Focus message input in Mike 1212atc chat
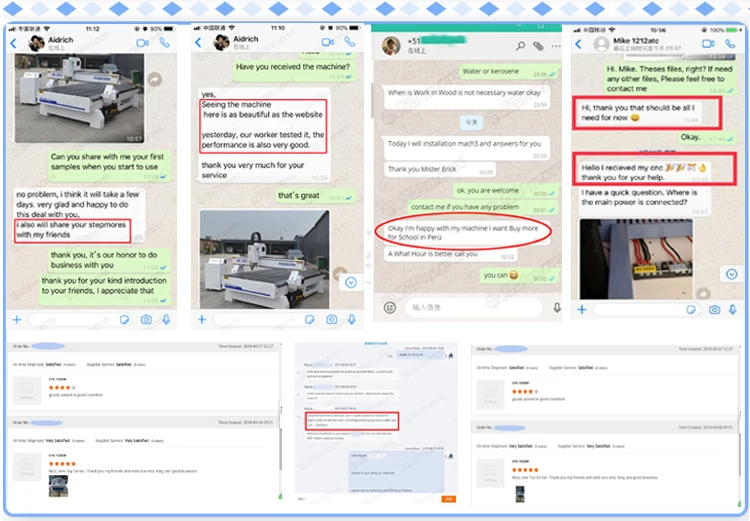The image size is (750, 521). pos(646,310)
